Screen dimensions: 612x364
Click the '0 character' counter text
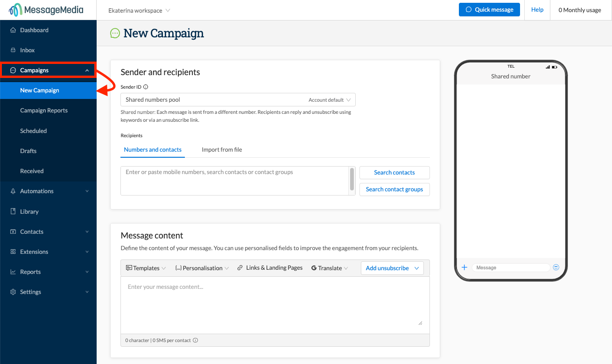pyautogui.click(x=137, y=341)
